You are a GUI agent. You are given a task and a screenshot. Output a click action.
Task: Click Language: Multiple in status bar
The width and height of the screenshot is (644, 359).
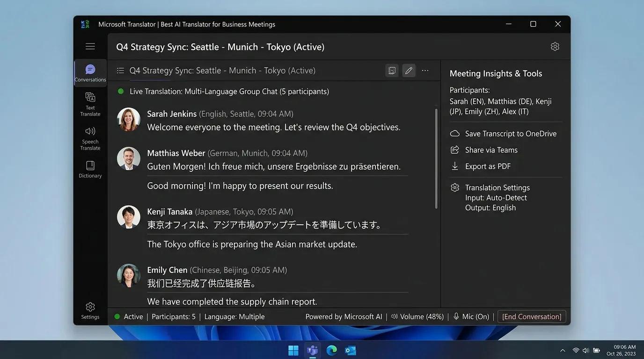tap(234, 316)
